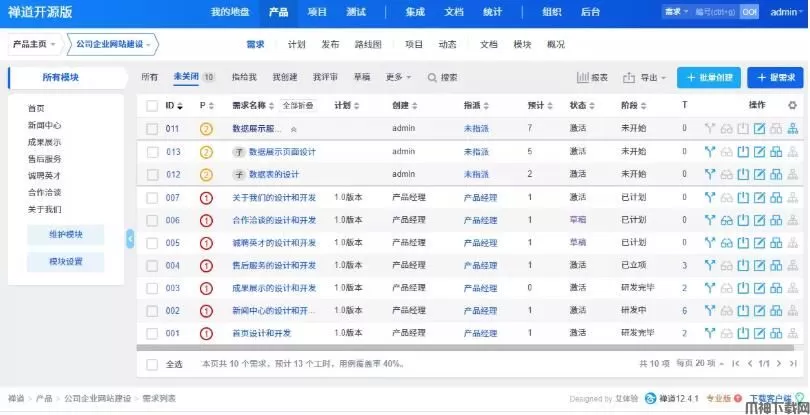This screenshot has width=810, height=415.
Task: Click the subdivide icon for story 011
Action: pyautogui.click(x=792, y=129)
